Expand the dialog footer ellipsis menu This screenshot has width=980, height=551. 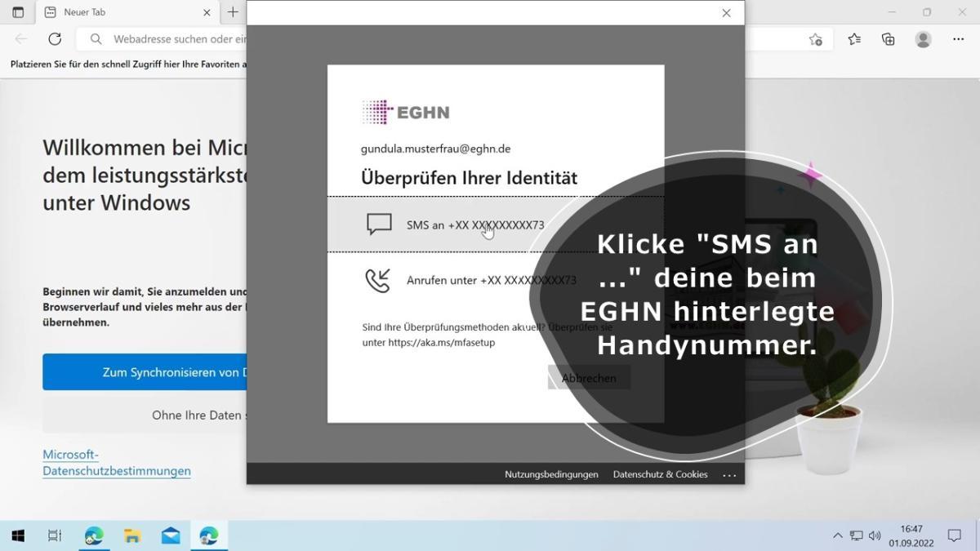pos(729,475)
